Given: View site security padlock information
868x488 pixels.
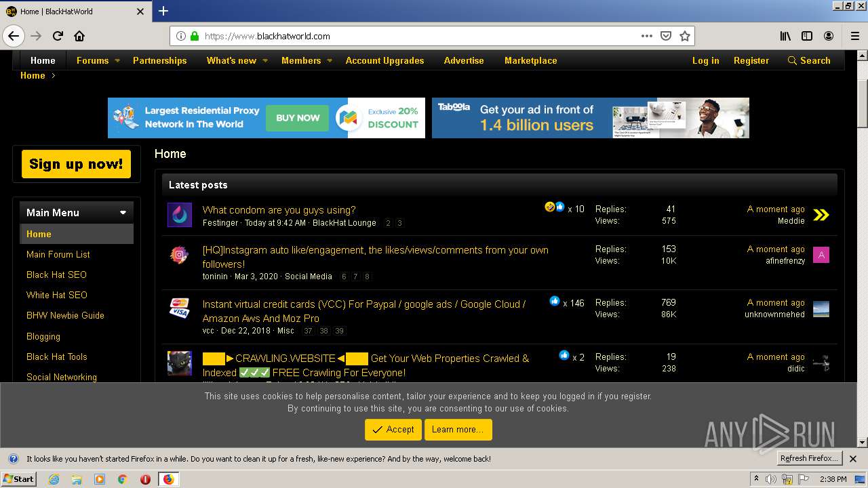Looking at the screenshot, I should (195, 36).
